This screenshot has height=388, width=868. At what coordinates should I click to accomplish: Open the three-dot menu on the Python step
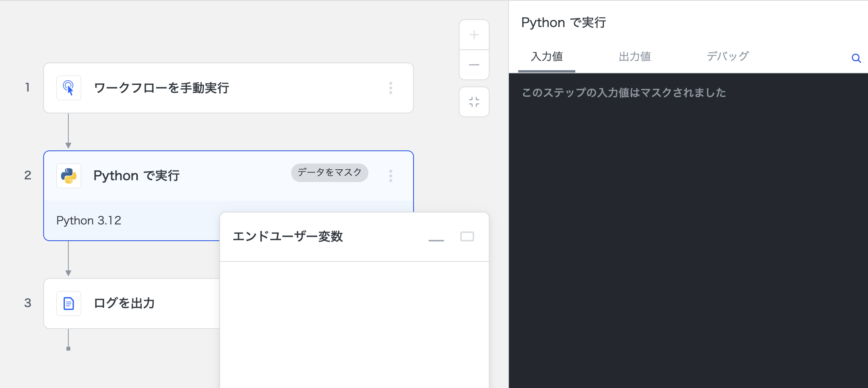click(391, 176)
